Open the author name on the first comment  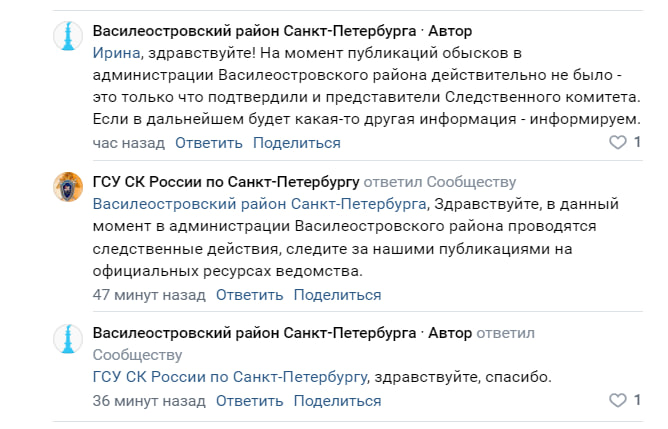(254, 31)
